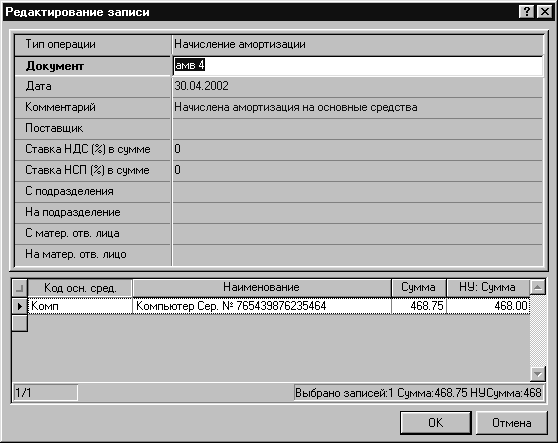Select the current row arrow marker
Screen dimensions: 558x443
tap(20, 306)
